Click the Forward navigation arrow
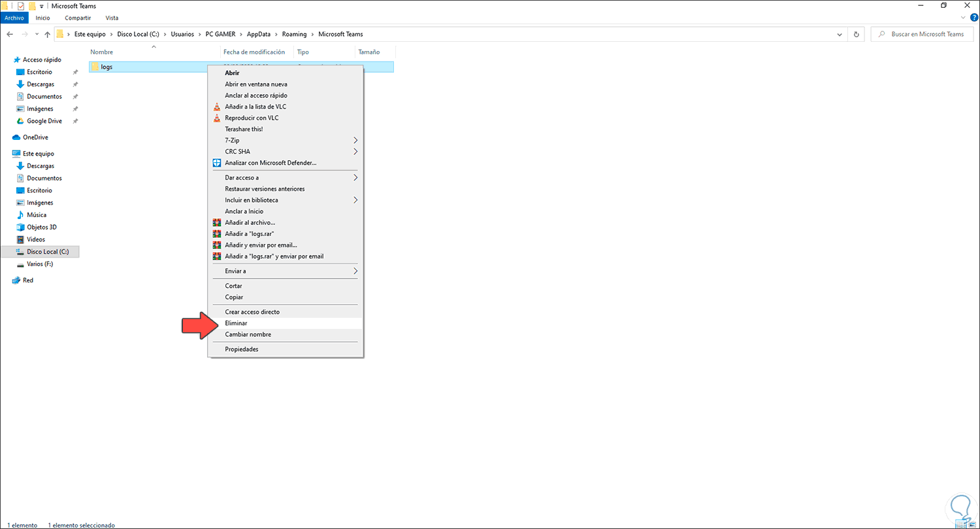 [25, 34]
